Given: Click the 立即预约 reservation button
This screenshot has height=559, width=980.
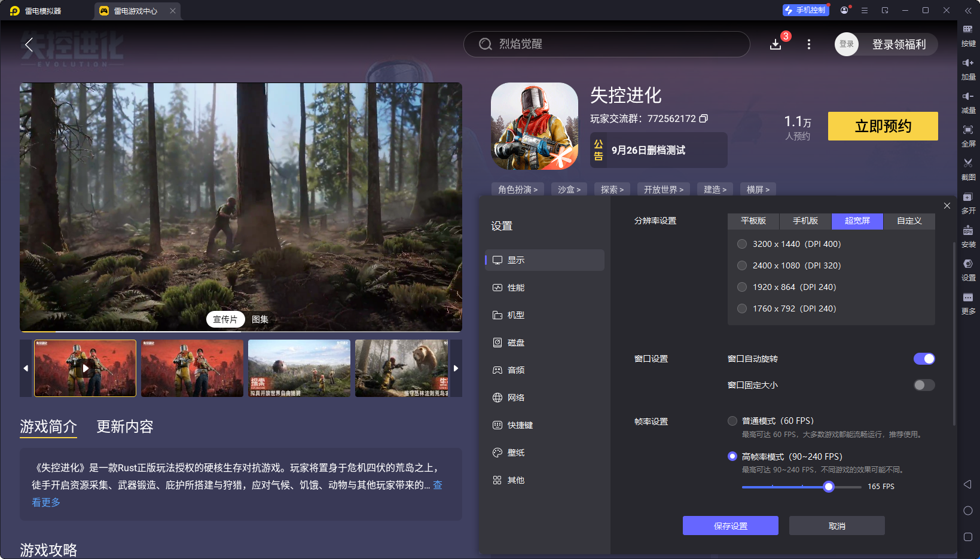Looking at the screenshot, I should tap(883, 126).
